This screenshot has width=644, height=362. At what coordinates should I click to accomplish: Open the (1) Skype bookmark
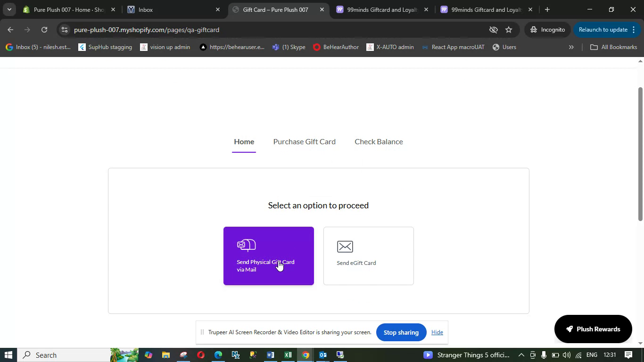coord(289,47)
